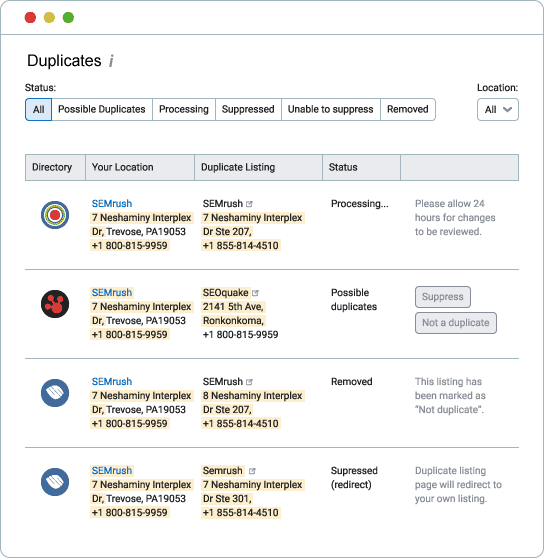Click the blue directory icon in Supressed row
Image resolution: width=544 pixels, height=558 pixels.
tap(55, 482)
